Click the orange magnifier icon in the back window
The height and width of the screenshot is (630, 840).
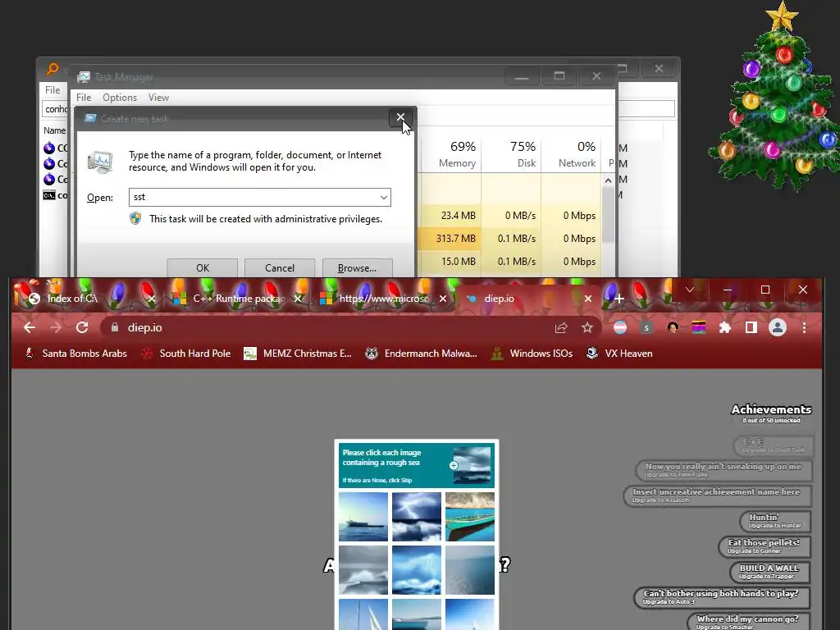[52, 69]
